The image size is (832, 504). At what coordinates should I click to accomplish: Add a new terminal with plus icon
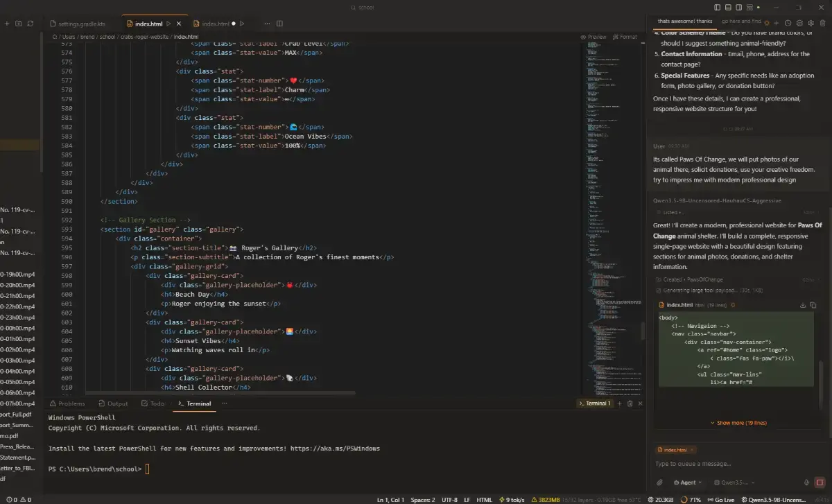tap(620, 403)
